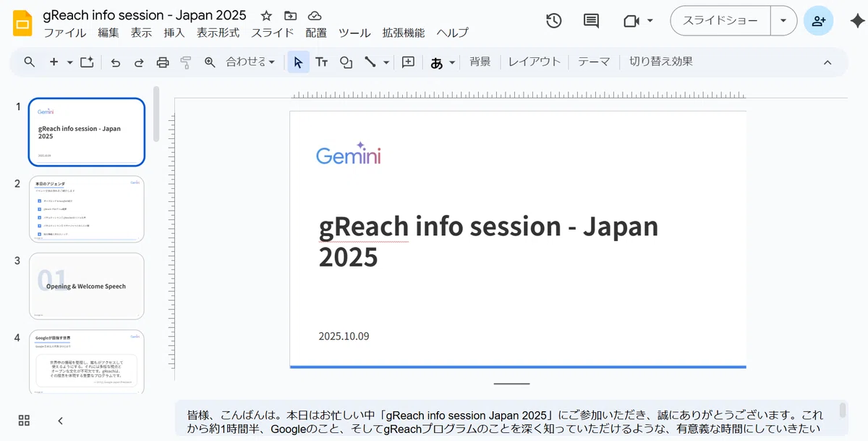Click the zoom magnifier tool
The image size is (868, 441).
tap(210, 62)
